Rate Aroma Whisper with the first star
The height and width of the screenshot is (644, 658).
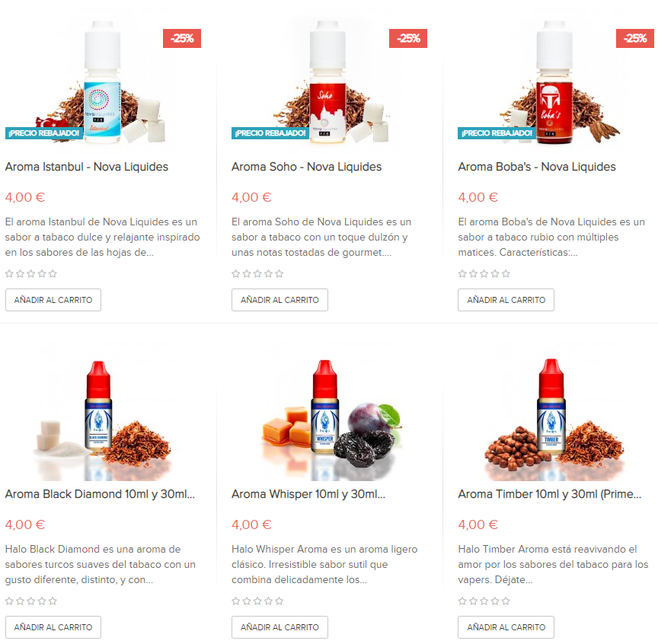tap(236, 601)
